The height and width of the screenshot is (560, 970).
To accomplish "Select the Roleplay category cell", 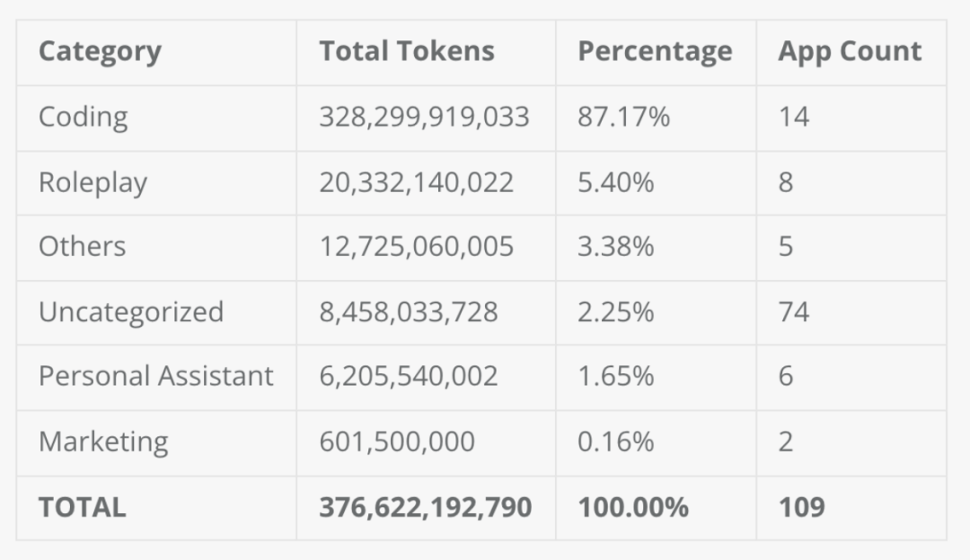I will 93,183.
